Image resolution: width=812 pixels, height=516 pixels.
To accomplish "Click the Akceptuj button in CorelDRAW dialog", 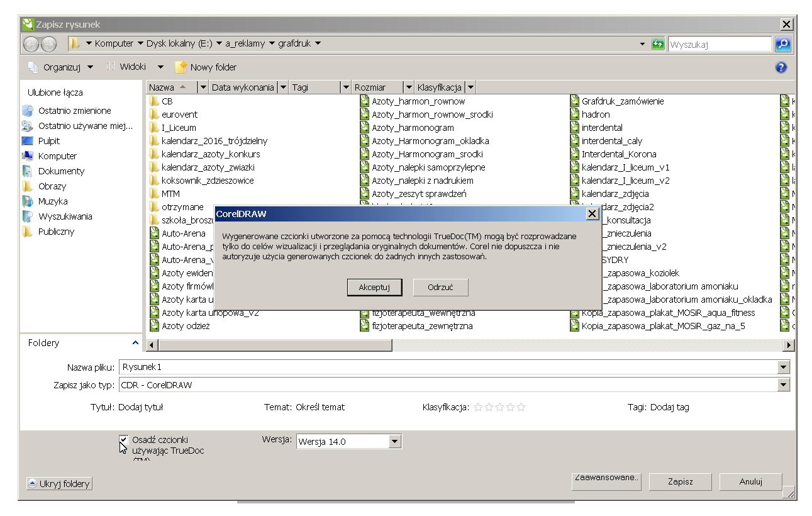I will (374, 288).
